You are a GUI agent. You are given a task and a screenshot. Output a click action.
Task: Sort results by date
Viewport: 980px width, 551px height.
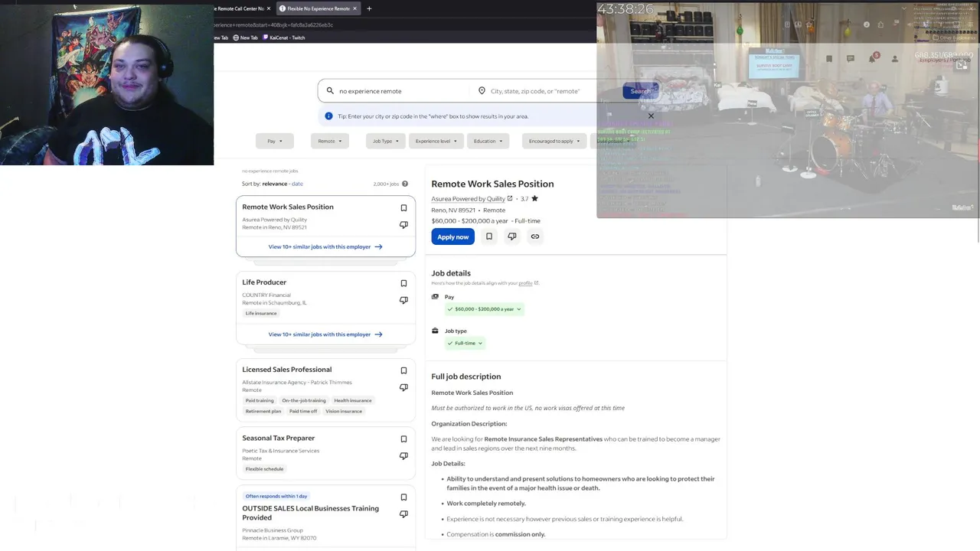297,184
